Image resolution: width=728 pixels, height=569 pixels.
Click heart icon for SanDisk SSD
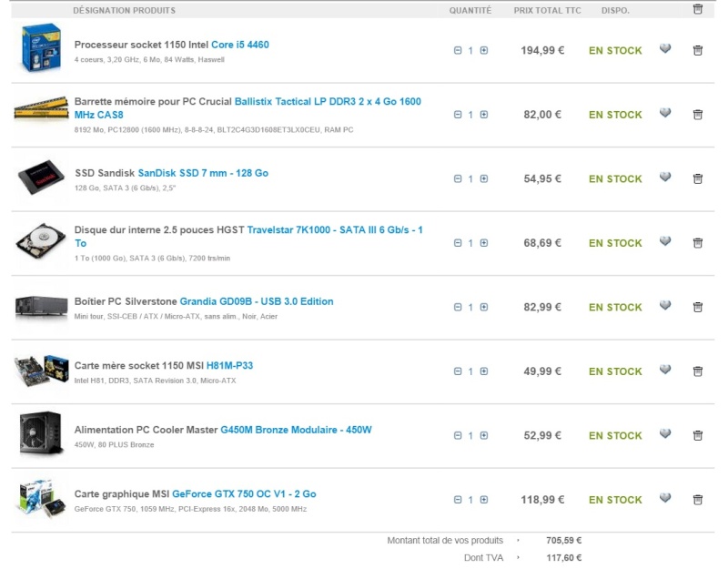[665, 177]
